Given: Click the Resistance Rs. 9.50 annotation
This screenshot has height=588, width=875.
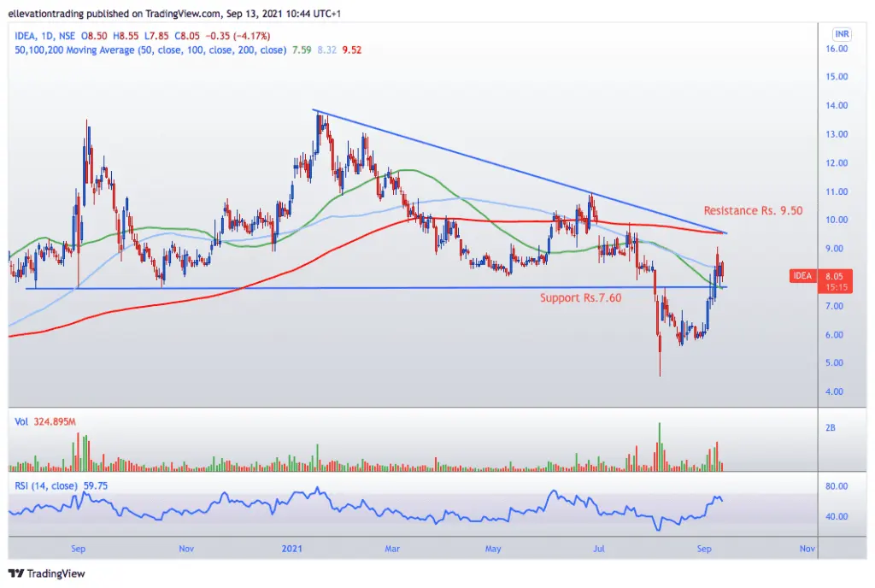Looking at the screenshot, I should [753, 211].
